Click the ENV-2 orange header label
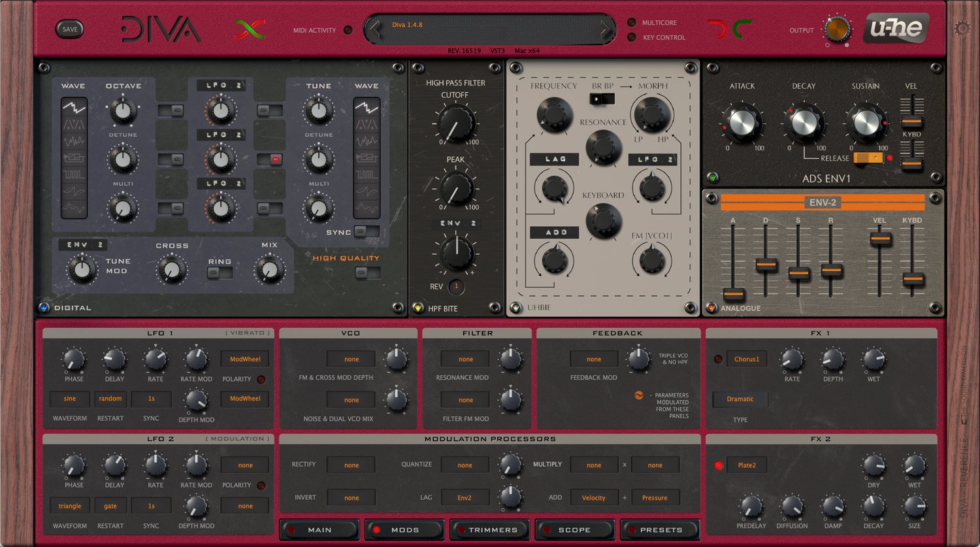This screenshot has width=980, height=547. click(x=822, y=203)
